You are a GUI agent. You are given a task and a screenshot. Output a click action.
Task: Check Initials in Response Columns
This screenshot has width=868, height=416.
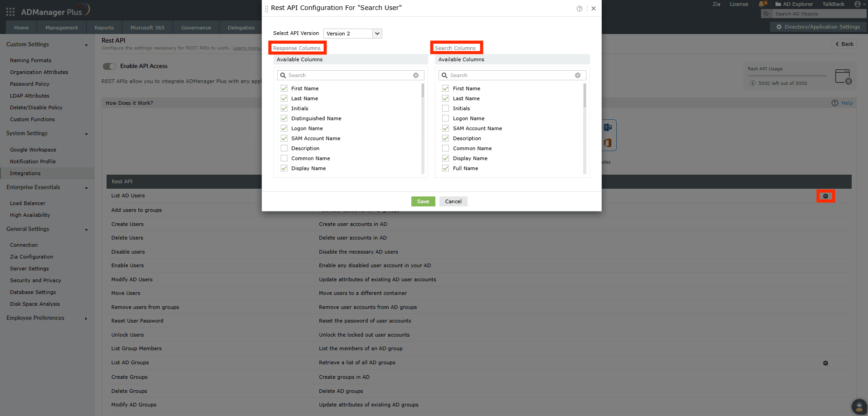click(x=284, y=108)
